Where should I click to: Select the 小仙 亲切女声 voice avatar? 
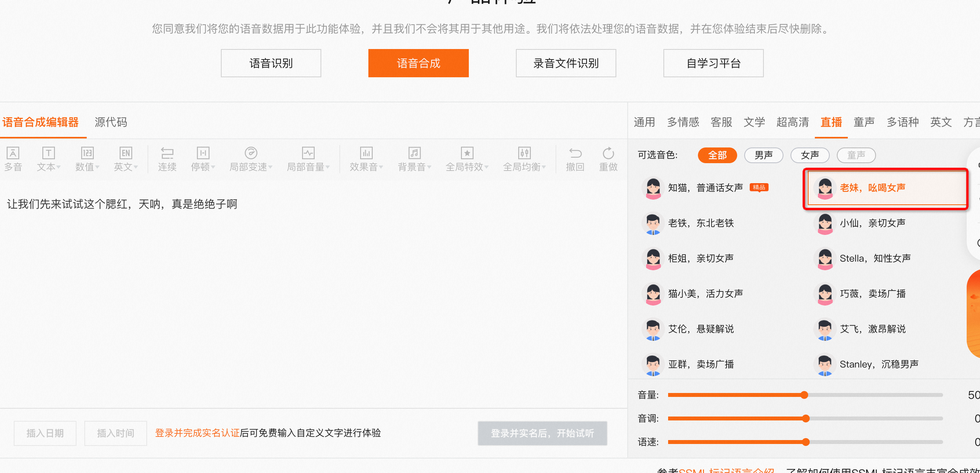tap(825, 223)
